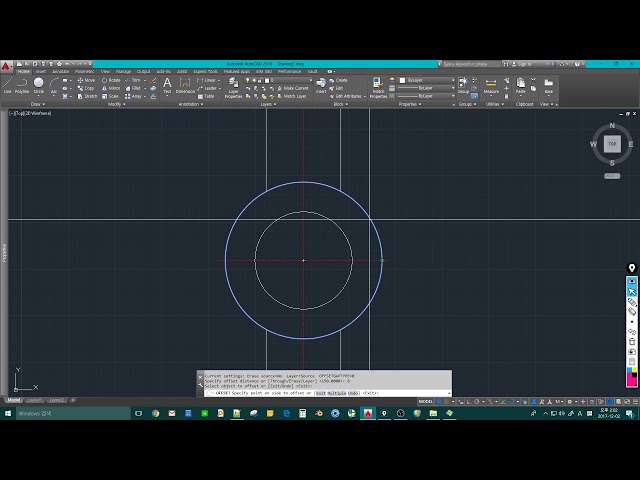Click Make Current layer button
Screen dimensions: 640x480
(293, 88)
